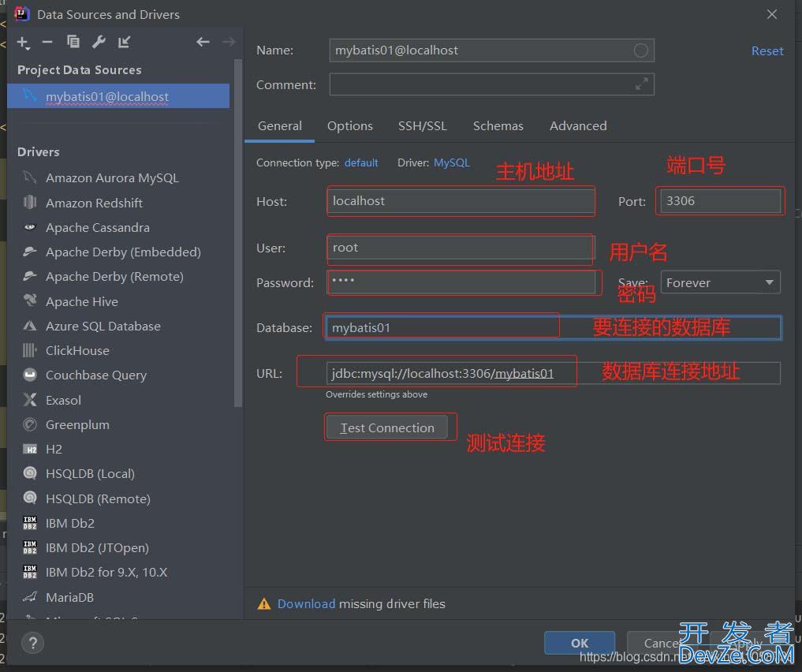Click the make global import icon

click(124, 42)
